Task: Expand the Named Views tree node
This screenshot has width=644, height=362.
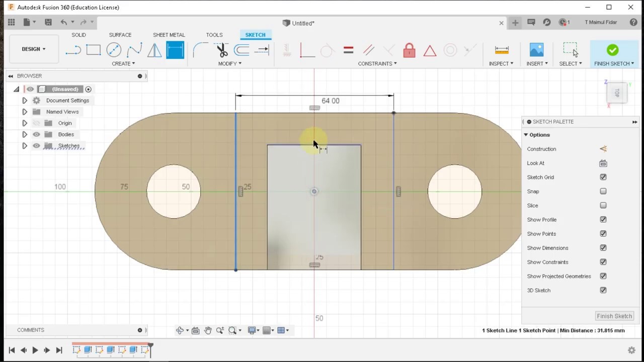Action: pos(25,112)
